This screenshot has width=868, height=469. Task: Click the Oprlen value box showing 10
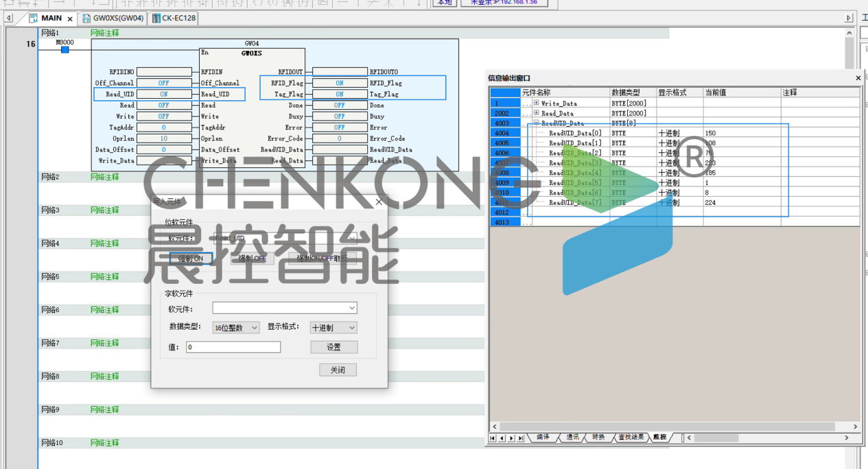164,139
